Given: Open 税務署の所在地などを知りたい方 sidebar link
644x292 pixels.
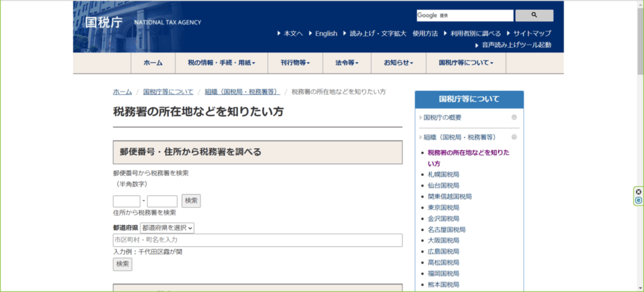Looking at the screenshot, I should [x=469, y=158].
